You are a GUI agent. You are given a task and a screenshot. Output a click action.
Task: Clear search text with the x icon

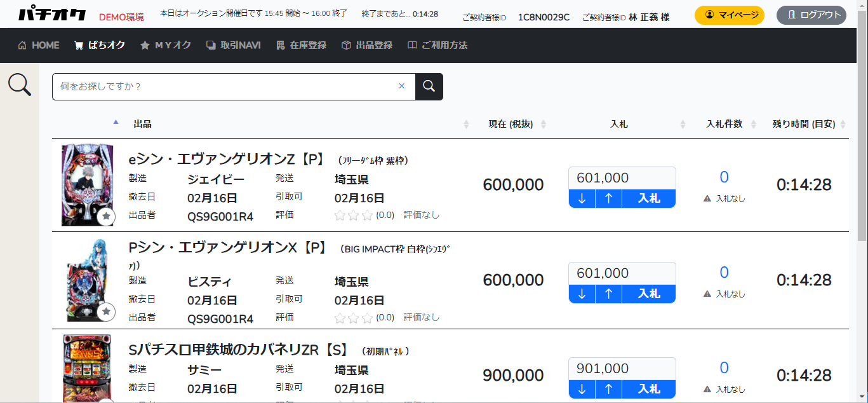click(x=401, y=86)
